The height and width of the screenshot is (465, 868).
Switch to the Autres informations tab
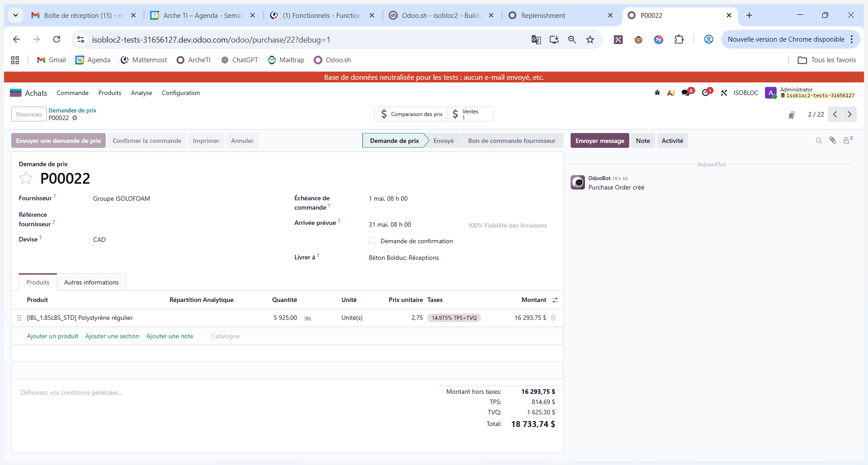click(x=91, y=282)
